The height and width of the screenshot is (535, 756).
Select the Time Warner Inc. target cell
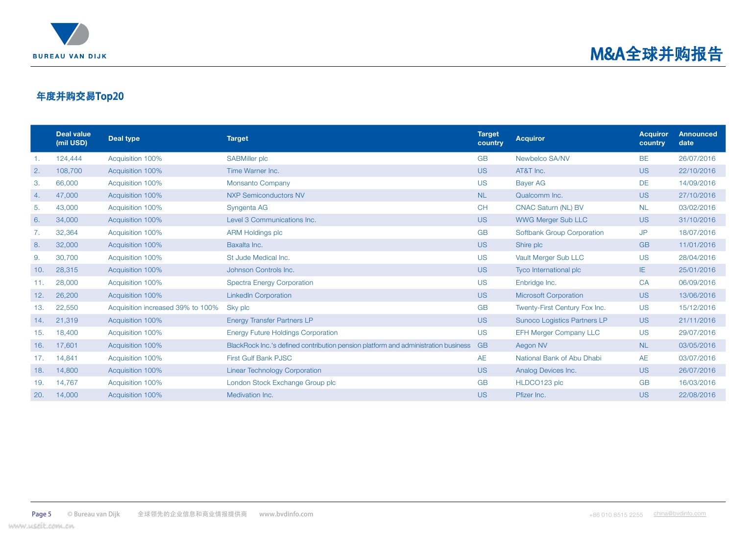coord(253,171)
